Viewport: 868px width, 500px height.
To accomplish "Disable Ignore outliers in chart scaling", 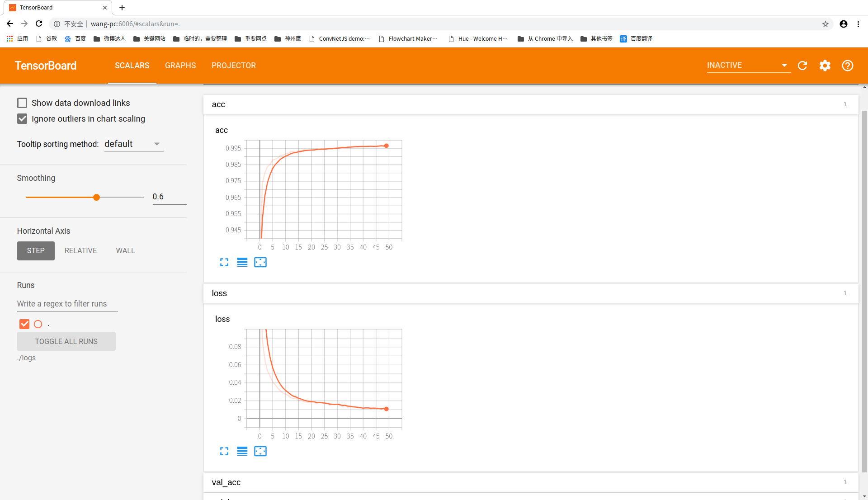I will point(22,118).
